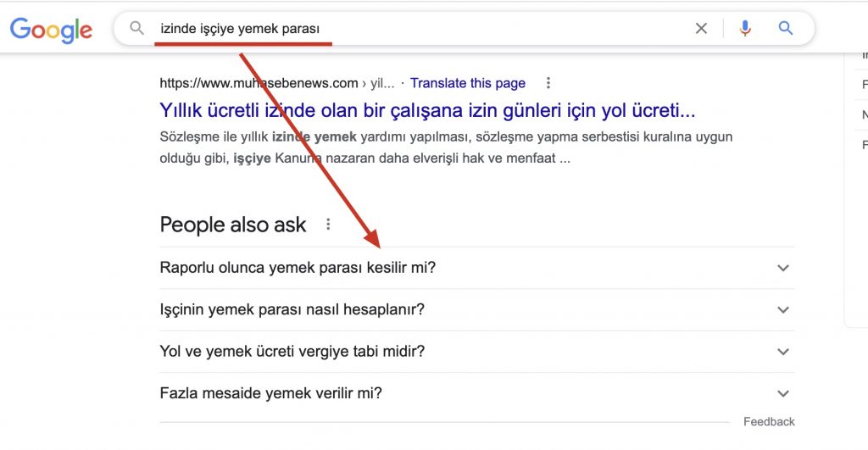
Task: Click the Feedback link below the questions
Action: pos(769,422)
